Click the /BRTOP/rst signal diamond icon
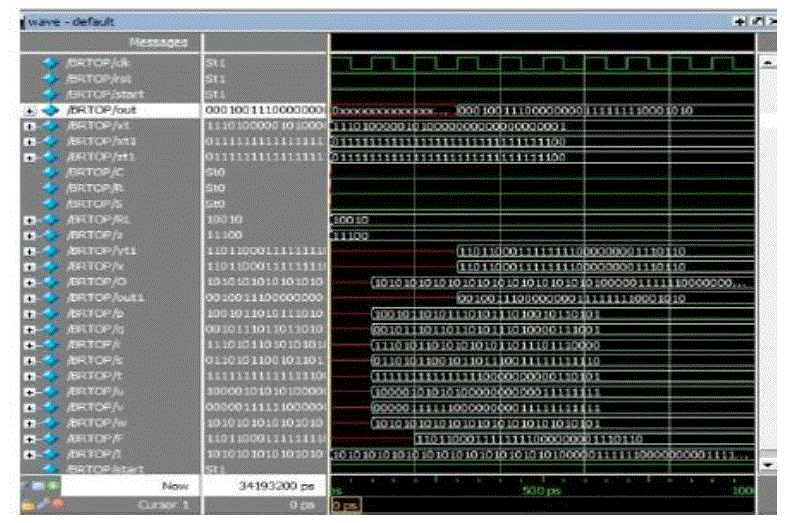792x523 pixels. pyautogui.click(x=48, y=76)
